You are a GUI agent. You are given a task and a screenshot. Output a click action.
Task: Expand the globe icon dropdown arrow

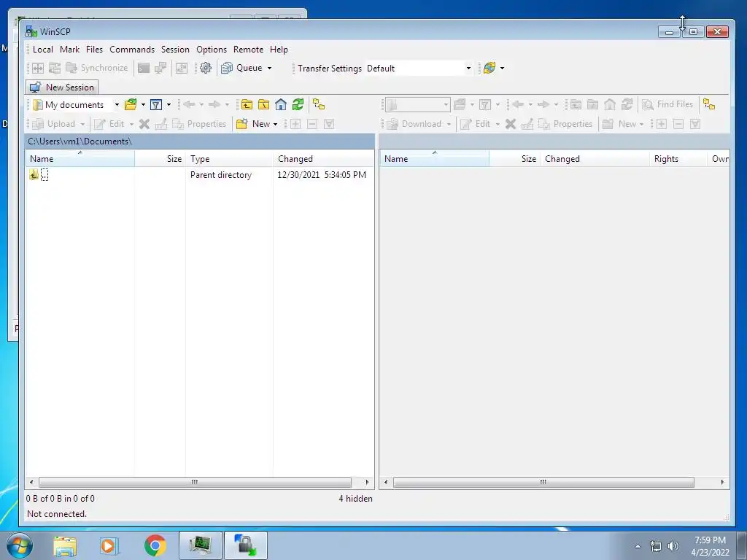pyautogui.click(x=502, y=68)
